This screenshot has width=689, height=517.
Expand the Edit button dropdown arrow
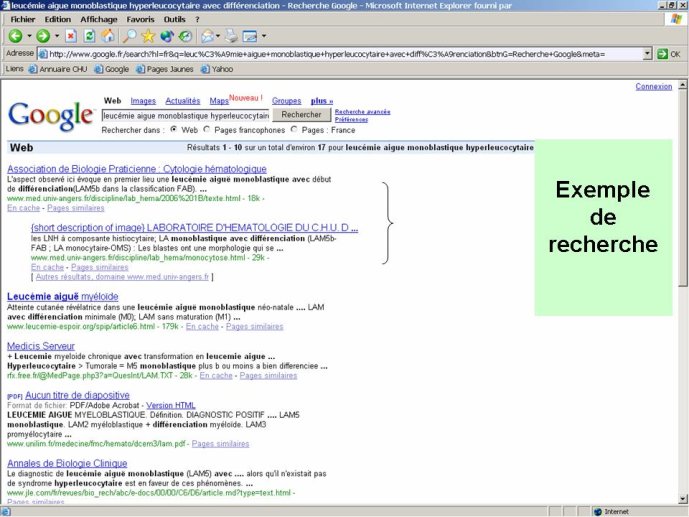pos(264,36)
